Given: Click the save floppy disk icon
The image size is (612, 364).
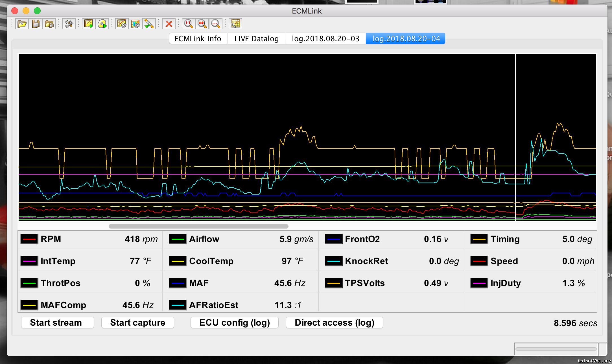Looking at the screenshot, I should pos(36,24).
